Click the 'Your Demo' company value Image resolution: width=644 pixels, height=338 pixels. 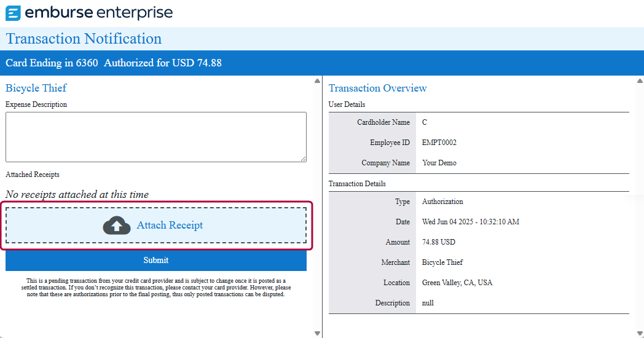click(x=439, y=163)
